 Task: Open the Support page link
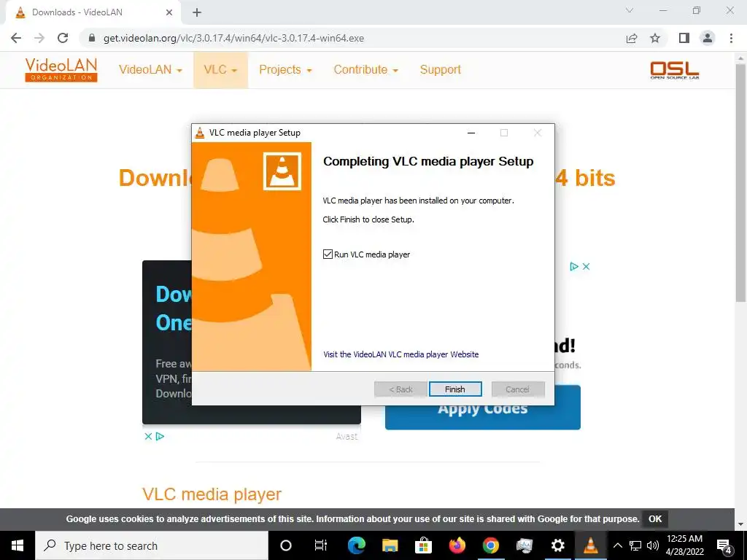point(440,70)
